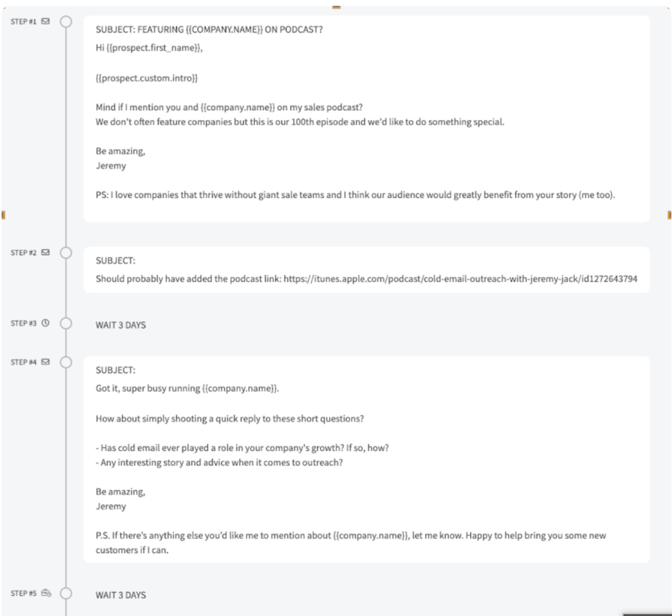Click the {{prospect.custom.intro}} placeholder in Step #1
672x616 pixels.
pyautogui.click(x=146, y=78)
